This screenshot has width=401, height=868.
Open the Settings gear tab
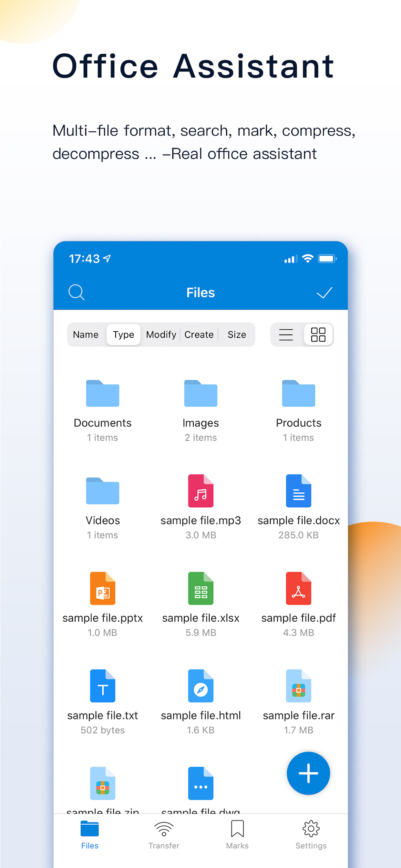click(311, 834)
